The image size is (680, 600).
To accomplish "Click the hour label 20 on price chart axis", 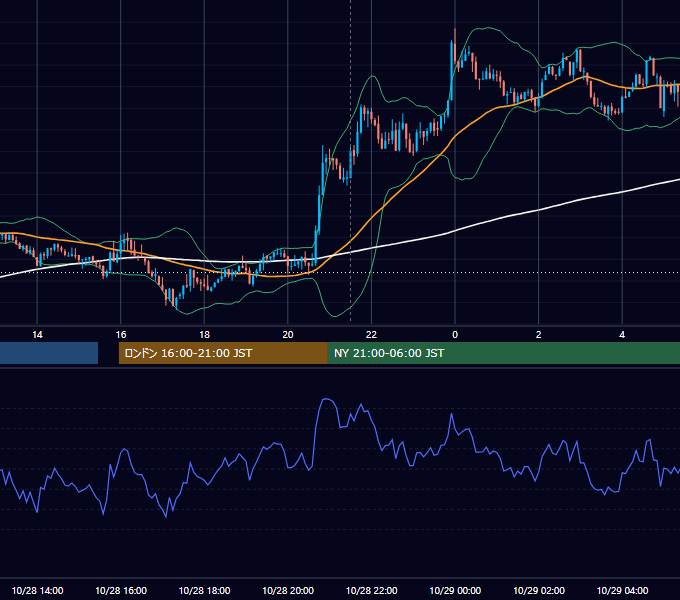I will [x=288, y=335].
